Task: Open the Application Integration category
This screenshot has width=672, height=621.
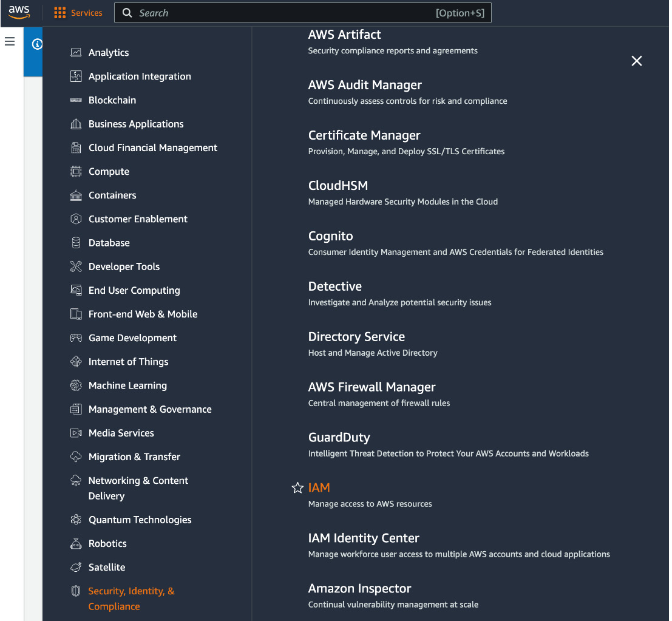Action: 140,76
